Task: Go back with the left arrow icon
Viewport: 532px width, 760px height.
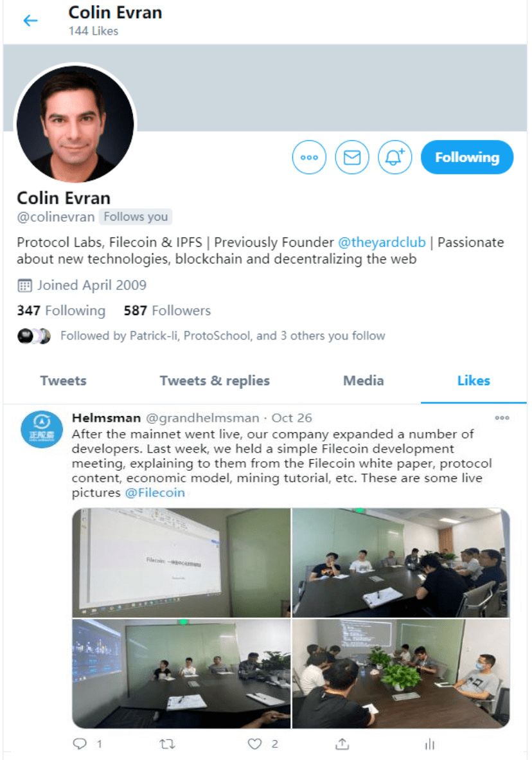Action: pyautogui.click(x=31, y=21)
